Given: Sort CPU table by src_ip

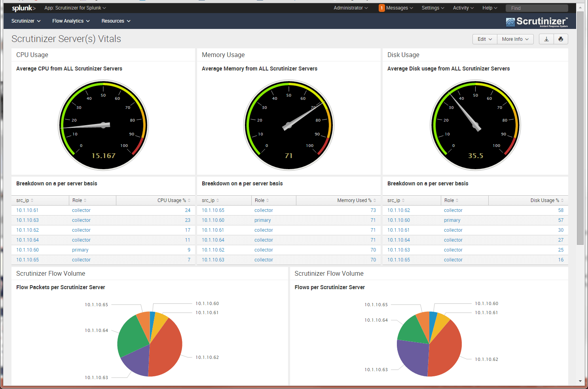Looking at the screenshot, I should 25,200.
